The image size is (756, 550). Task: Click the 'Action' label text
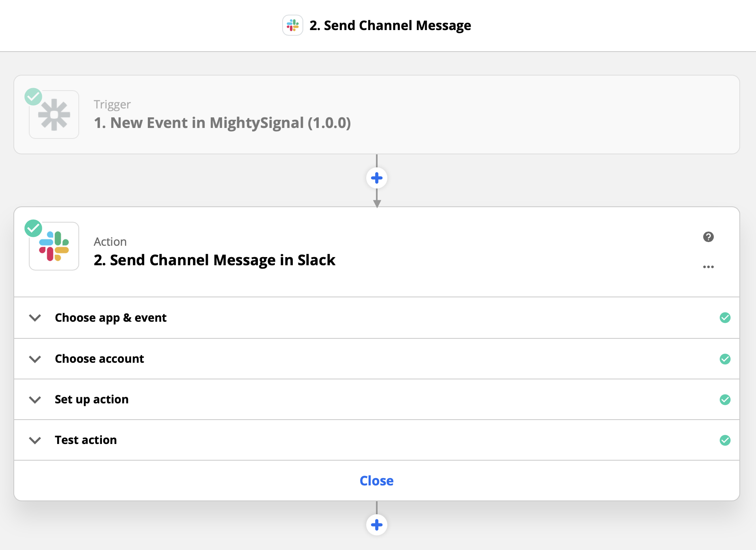point(110,242)
